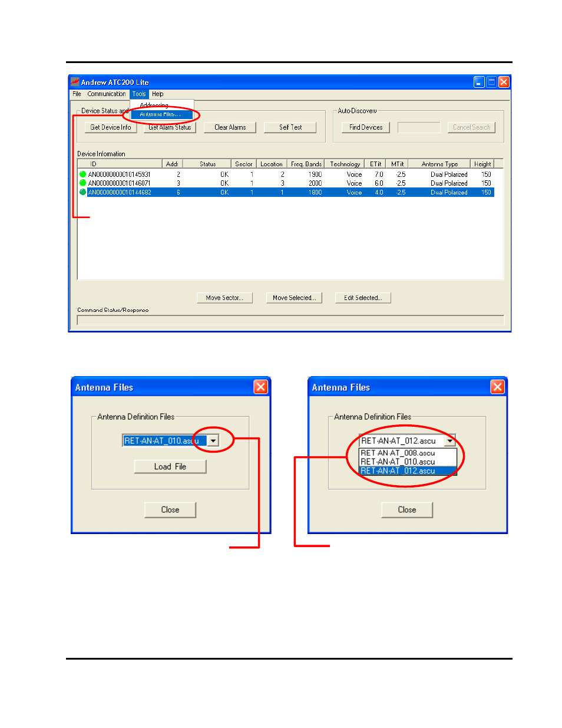Click status dot for device AN0000000C10144682
The image size is (562, 728).
click(x=82, y=192)
